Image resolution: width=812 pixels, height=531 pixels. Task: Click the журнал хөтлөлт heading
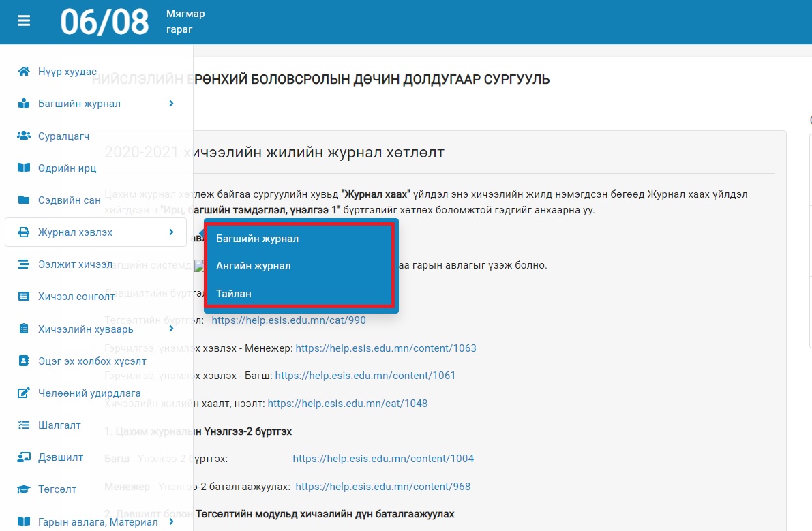coord(275,153)
